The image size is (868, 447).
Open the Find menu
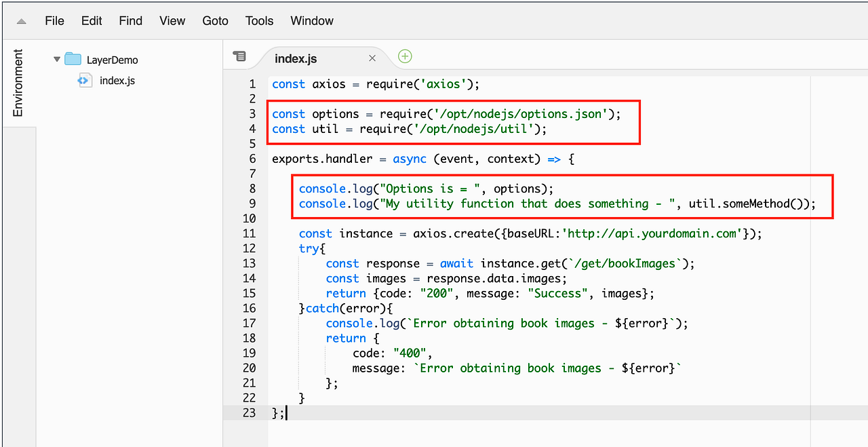pos(130,20)
